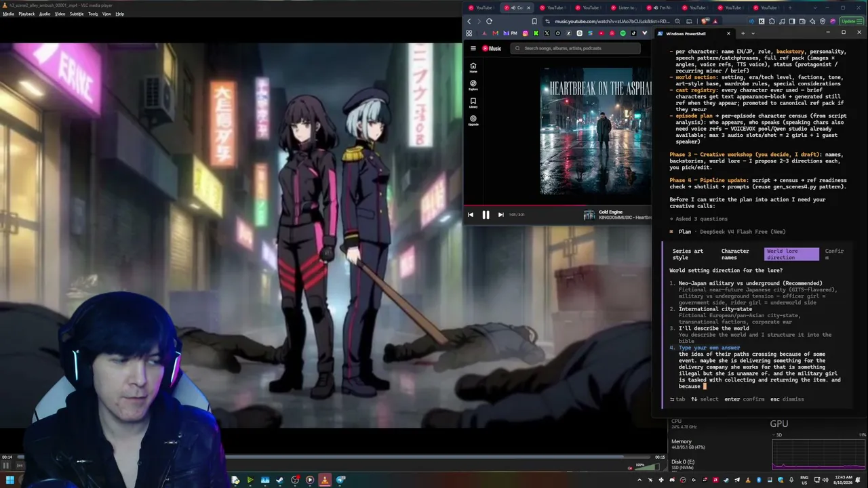Image resolution: width=868 pixels, height=488 pixels.
Task: Open the Subtitle menu in VLC
Action: (77, 14)
